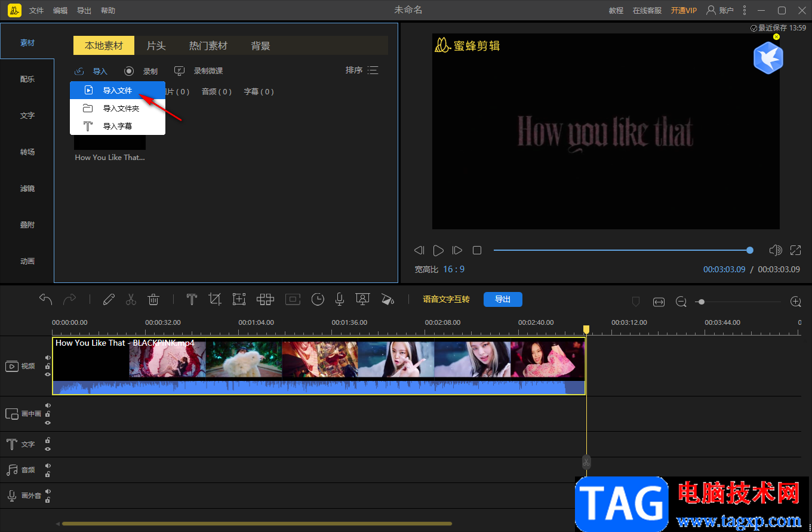This screenshot has width=812, height=532.
Task: Click the zoom-frame tool beside the crop icon
Action: click(239, 299)
